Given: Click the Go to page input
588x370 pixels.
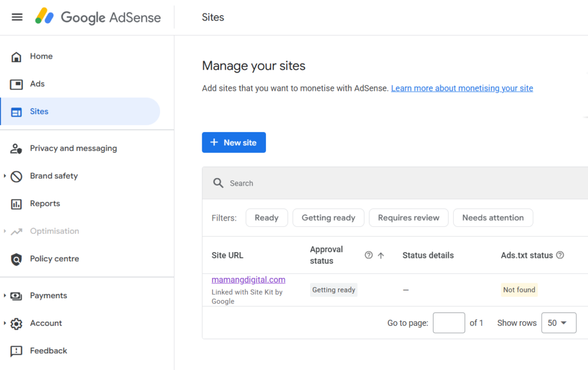Looking at the screenshot, I should [x=449, y=323].
